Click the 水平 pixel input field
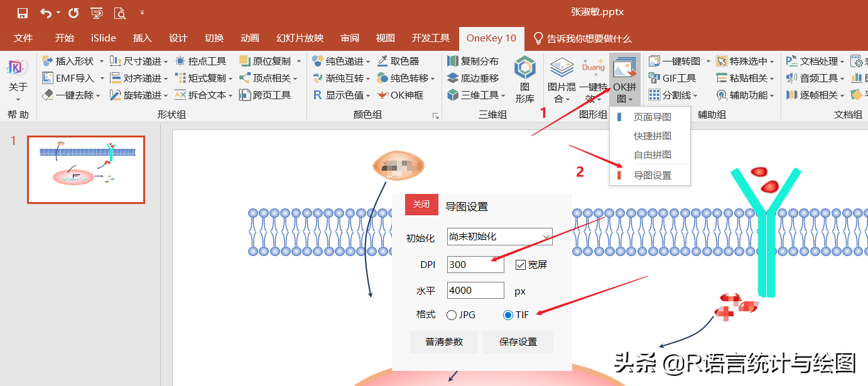 475,291
